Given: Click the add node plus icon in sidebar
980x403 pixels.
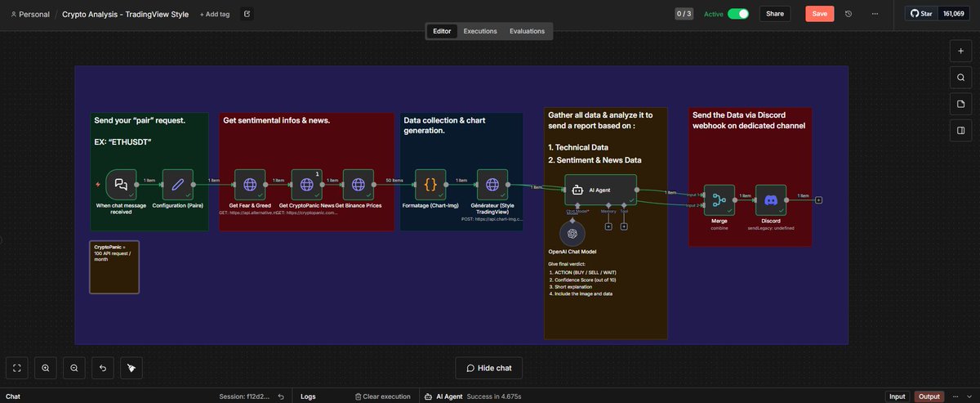Looking at the screenshot, I should tap(961, 51).
